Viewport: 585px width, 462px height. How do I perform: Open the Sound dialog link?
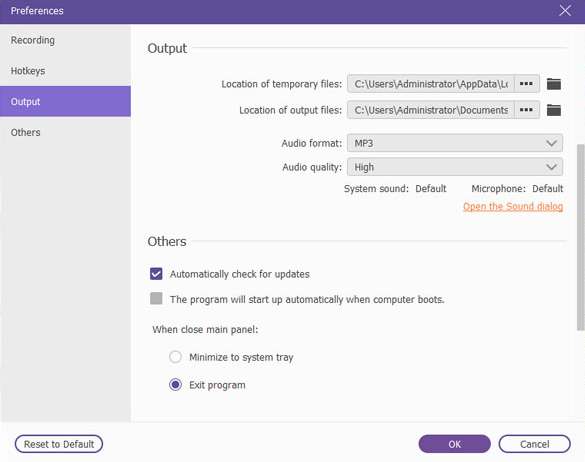pyautogui.click(x=513, y=206)
